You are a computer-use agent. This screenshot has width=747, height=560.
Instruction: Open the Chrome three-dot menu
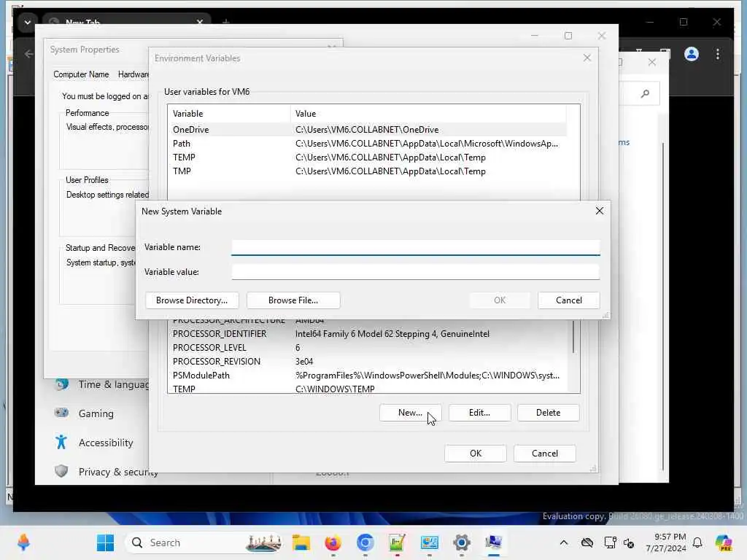point(718,54)
